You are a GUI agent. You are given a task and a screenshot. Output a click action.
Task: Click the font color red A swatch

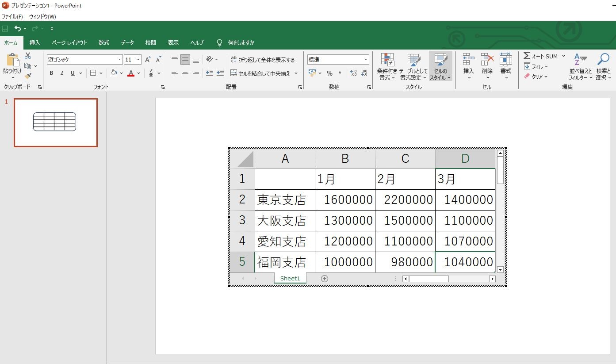point(131,73)
